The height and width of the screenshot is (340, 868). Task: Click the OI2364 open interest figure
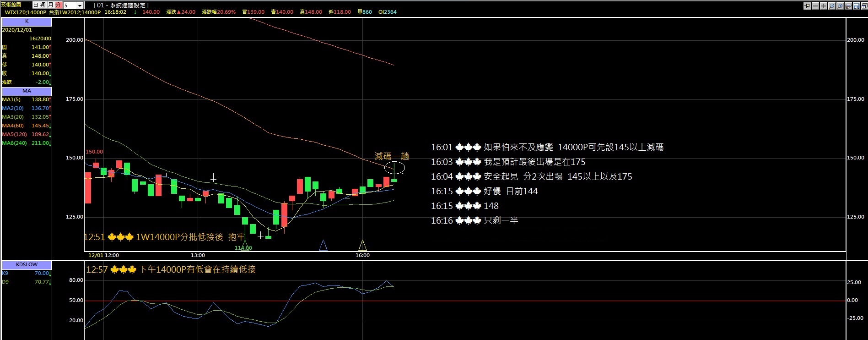point(388,12)
